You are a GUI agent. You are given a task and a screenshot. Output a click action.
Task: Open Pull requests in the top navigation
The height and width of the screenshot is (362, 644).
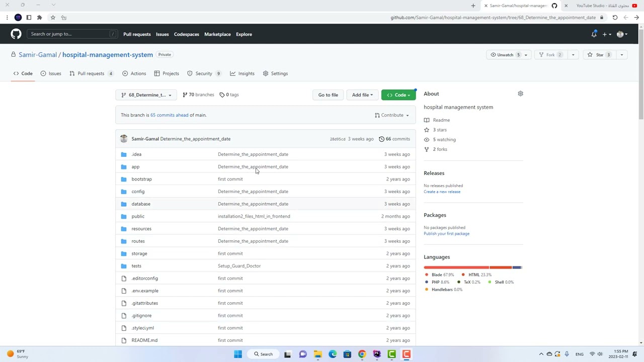pos(137,34)
